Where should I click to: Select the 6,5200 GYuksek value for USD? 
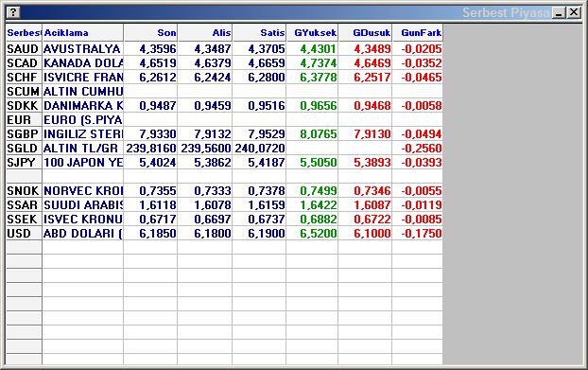pos(312,234)
